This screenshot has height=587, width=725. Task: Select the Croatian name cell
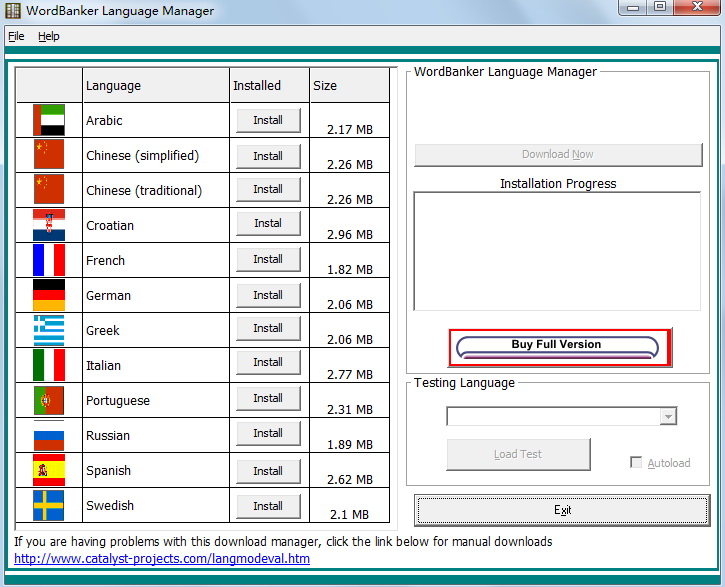[x=156, y=226]
